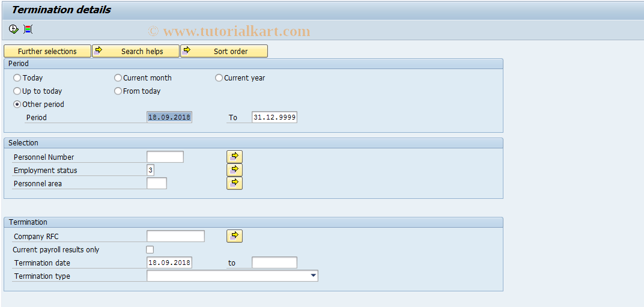Click the Personnel Number label

(44, 157)
